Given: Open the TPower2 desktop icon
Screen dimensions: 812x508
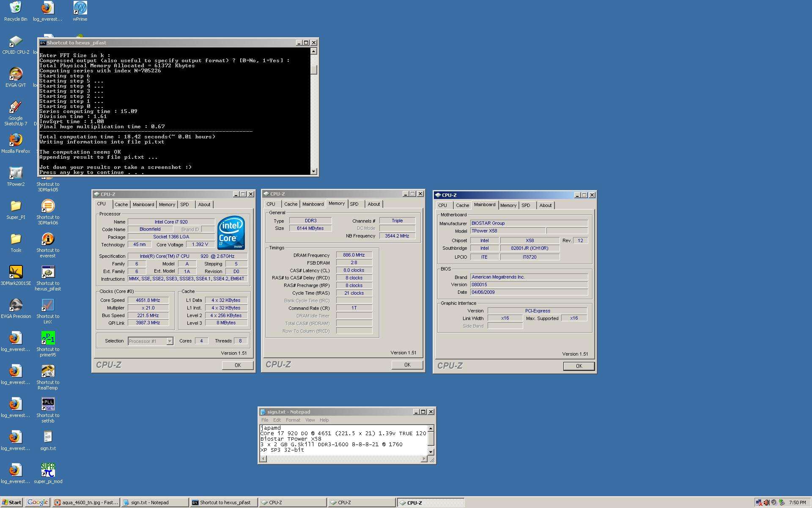Looking at the screenshot, I should [x=16, y=177].
